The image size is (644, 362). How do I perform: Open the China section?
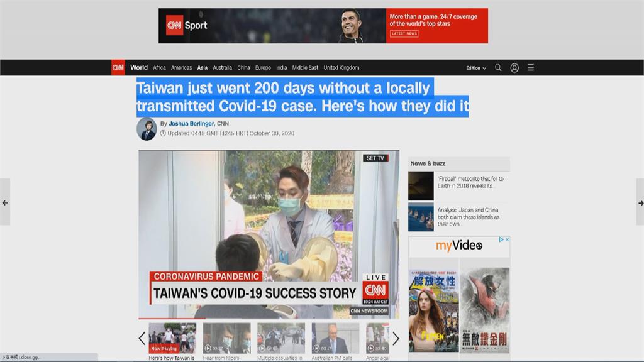243,68
